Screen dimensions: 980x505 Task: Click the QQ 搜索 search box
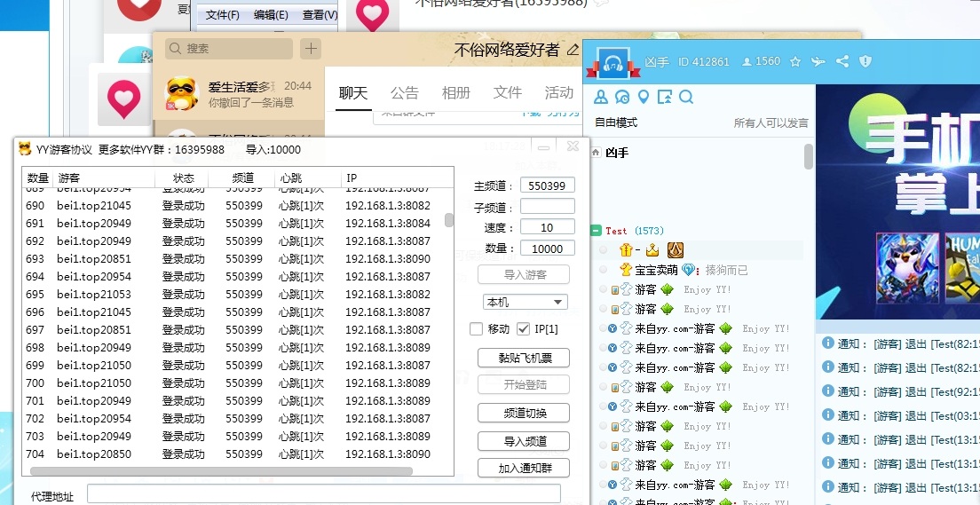(x=229, y=48)
